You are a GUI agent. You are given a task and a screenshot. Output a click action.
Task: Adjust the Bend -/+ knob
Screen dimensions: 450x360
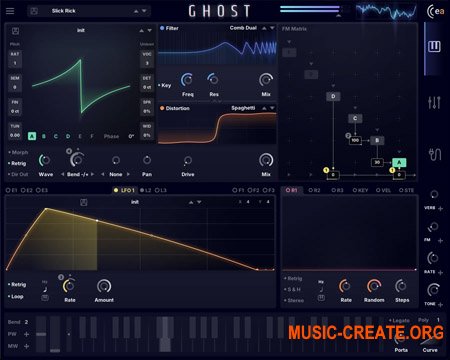pos(77,160)
